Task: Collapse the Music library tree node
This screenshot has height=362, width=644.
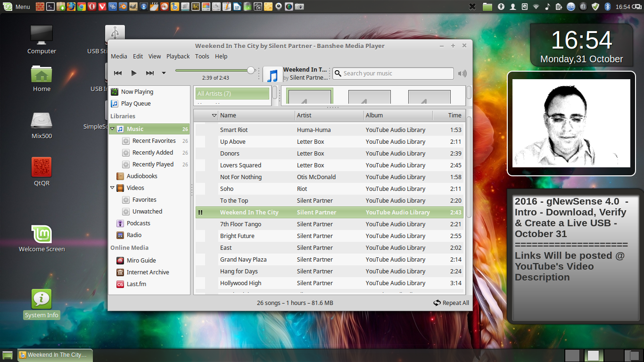Action: click(112, 129)
